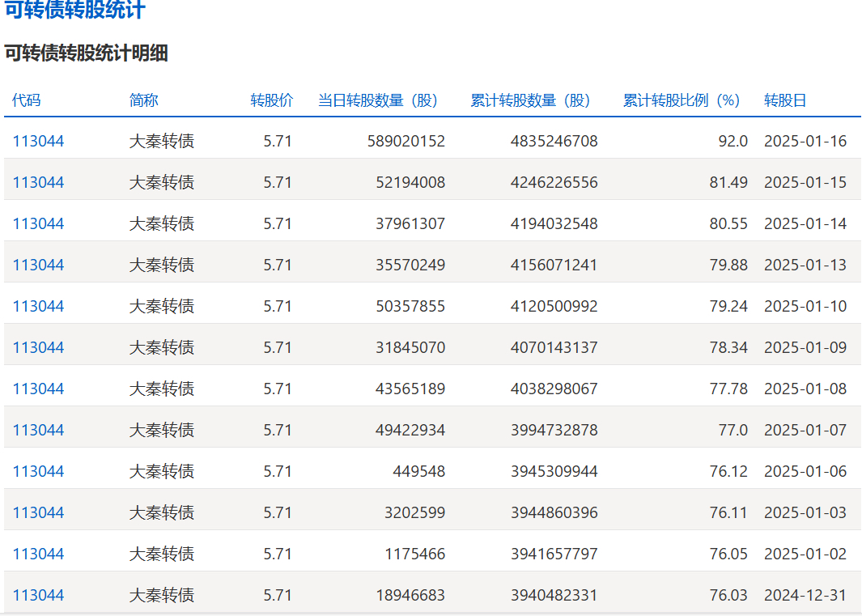
Task: Select cumulative ratio 78.34
Action: (x=728, y=347)
